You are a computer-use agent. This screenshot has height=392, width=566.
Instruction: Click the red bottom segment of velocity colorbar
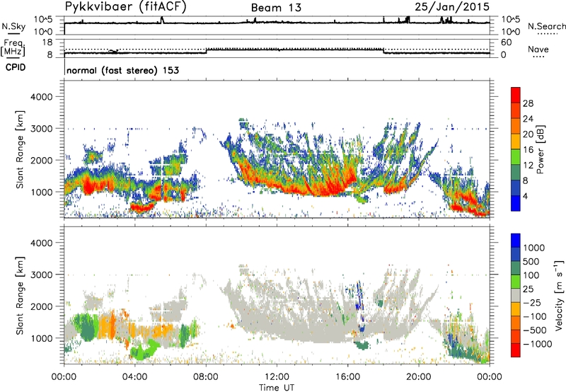pyautogui.click(x=516, y=350)
